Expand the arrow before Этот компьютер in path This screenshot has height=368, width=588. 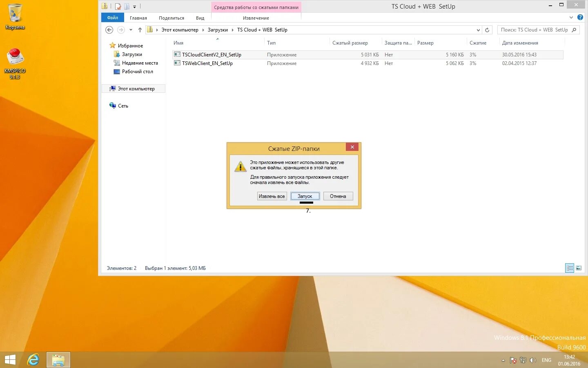[157, 30]
